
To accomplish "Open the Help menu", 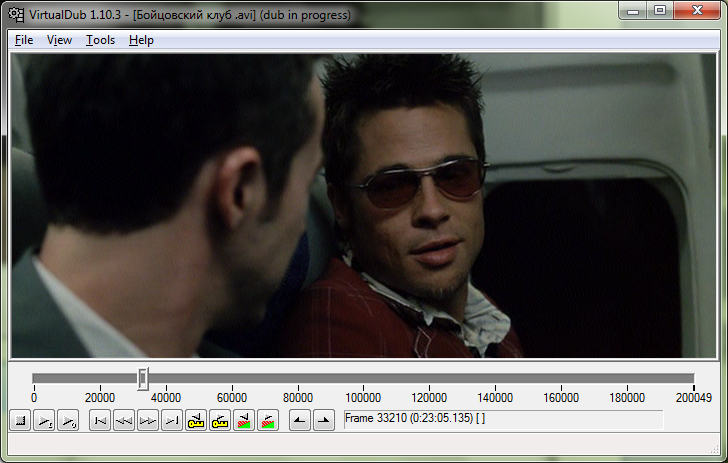I will click(141, 40).
